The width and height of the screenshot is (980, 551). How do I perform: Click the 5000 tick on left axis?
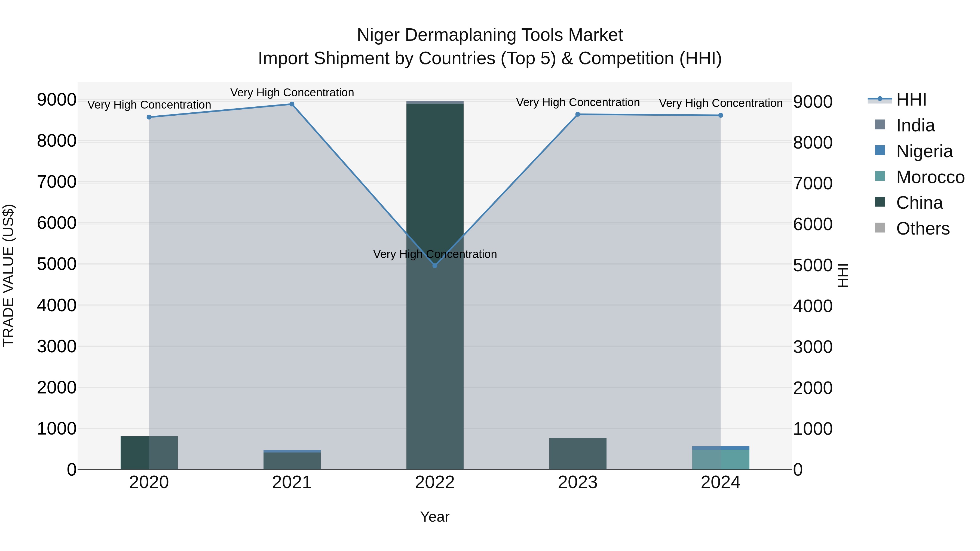click(x=57, y=264)
